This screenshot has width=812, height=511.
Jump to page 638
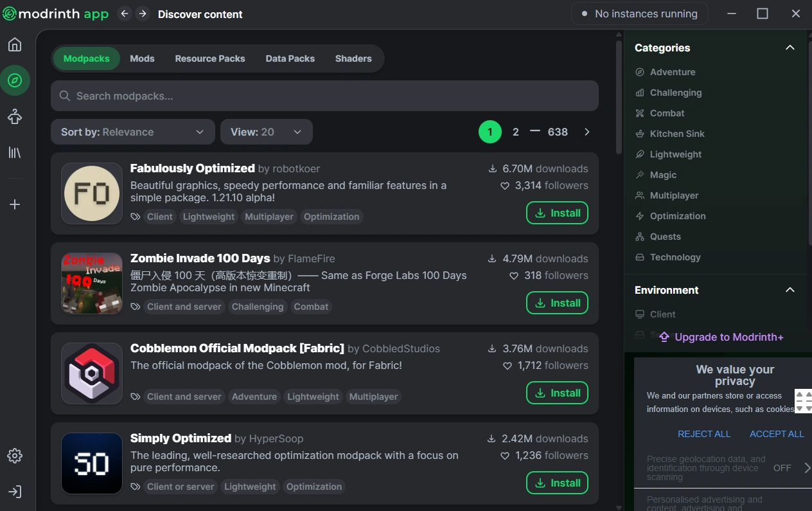pos(558,132)
